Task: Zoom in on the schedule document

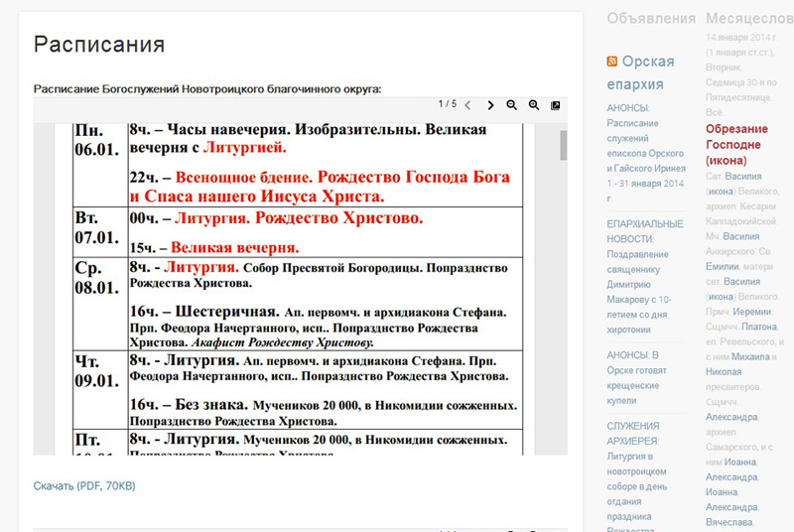Action: coord(534,105)
